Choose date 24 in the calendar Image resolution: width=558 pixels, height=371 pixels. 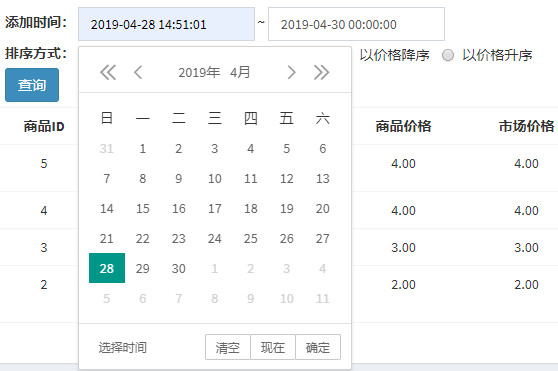pos(215,238)
